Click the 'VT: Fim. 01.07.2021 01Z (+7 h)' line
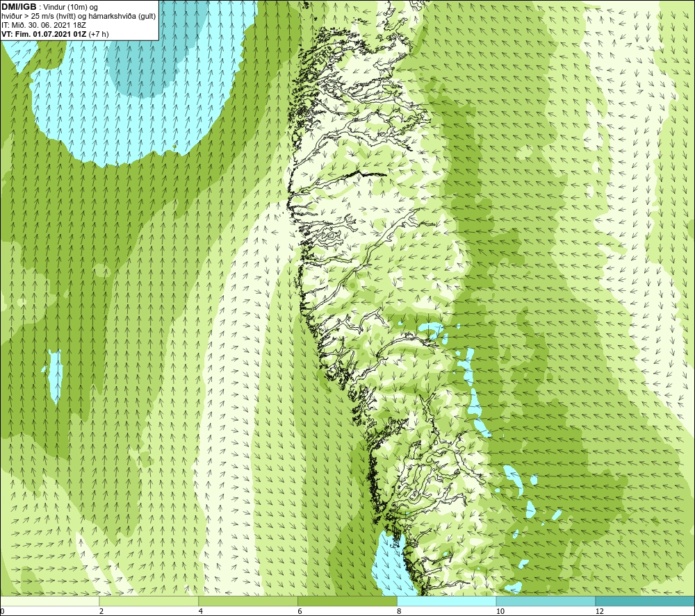Viewport: 695px width, 616px height. click(x=55, y=33)
